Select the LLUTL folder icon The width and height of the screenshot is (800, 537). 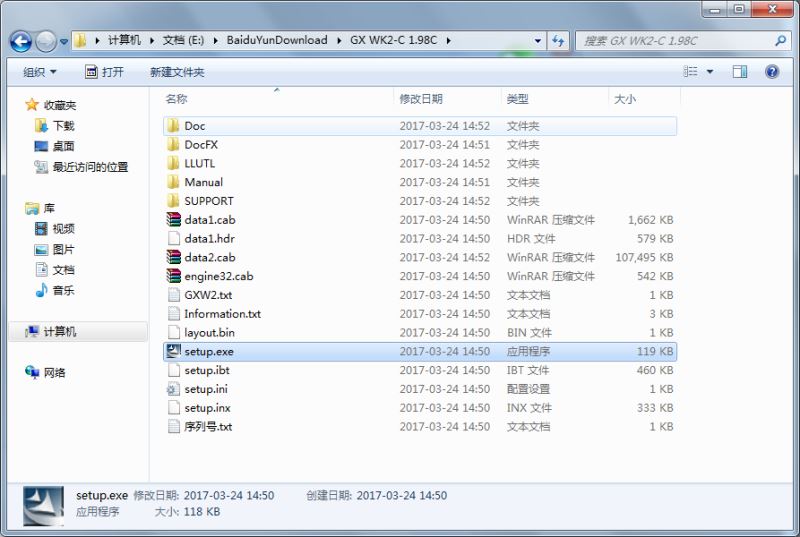[173, 163]
